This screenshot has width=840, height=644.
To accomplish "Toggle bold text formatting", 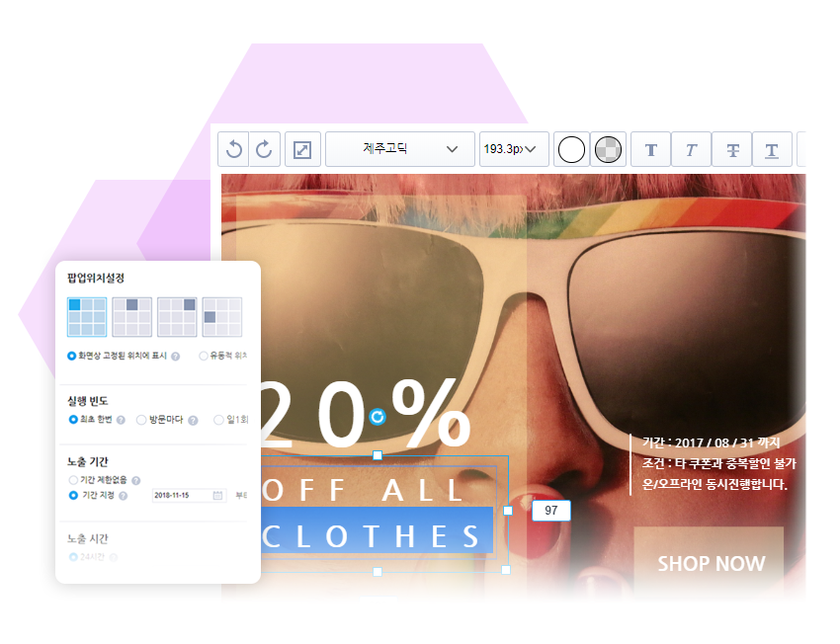I will point(651,149).
